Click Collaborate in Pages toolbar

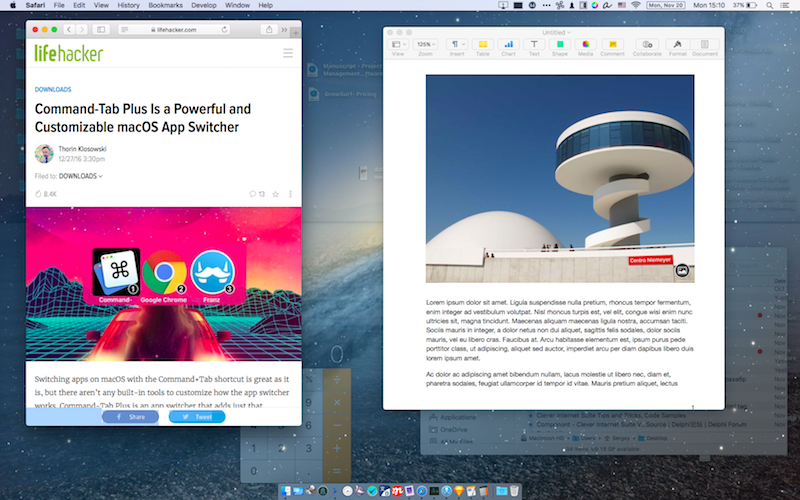[x=647, y=44]
